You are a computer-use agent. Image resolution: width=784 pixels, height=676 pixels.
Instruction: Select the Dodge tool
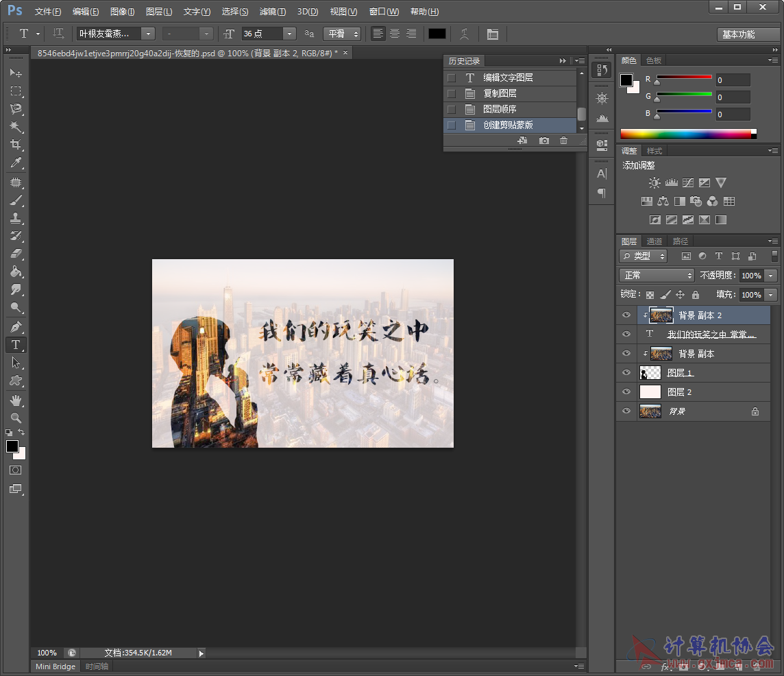click(16, 308)
